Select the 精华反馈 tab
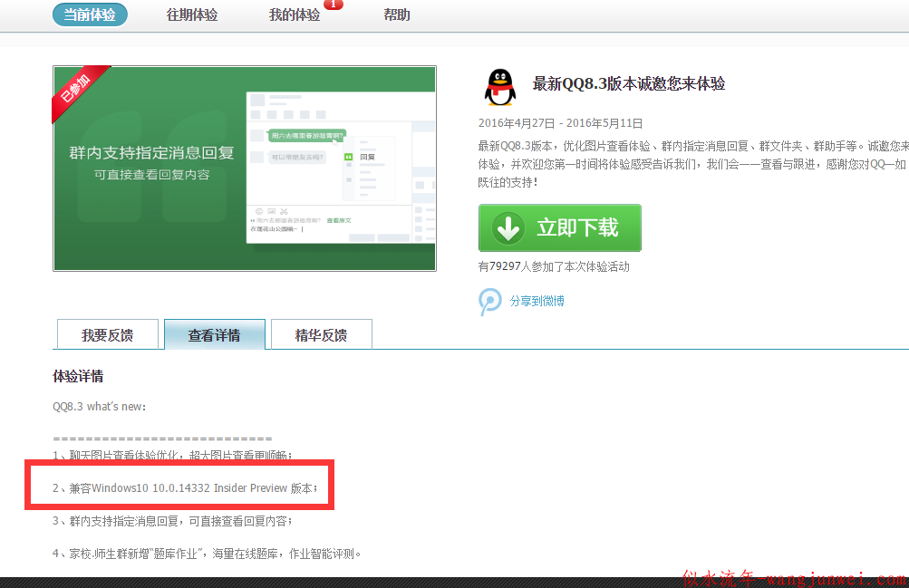Screen dimensions: 909x588 point(321,335)
